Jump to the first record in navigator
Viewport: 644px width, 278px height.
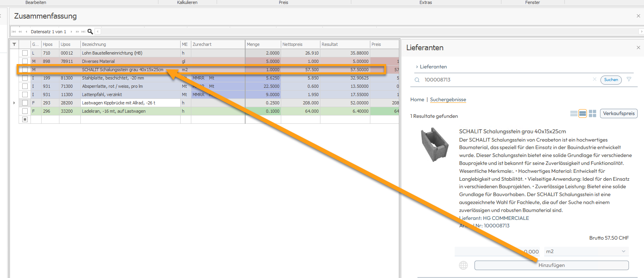13,32
